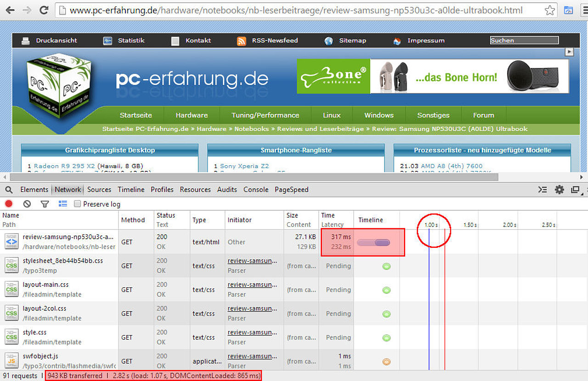Show the console drawer icon
The width and height of the screenshot is (588, 381).
pyautogui.click(x=543, y=190)
